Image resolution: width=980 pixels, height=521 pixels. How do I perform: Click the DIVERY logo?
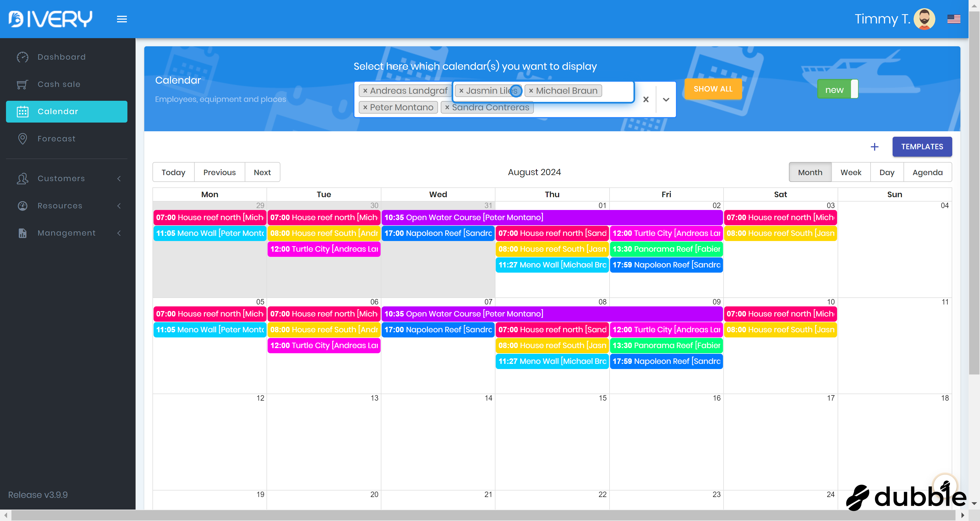[50, 19]
